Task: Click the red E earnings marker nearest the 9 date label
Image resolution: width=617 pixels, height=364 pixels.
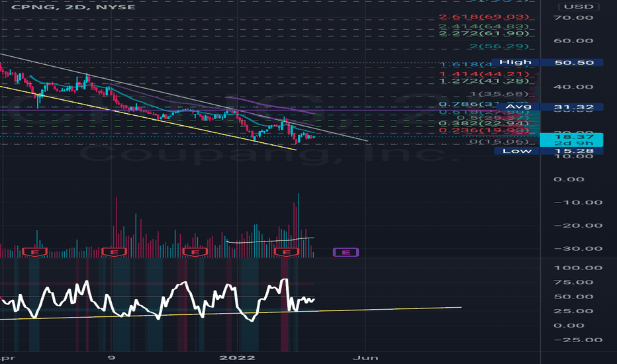Action: (114, 252)
